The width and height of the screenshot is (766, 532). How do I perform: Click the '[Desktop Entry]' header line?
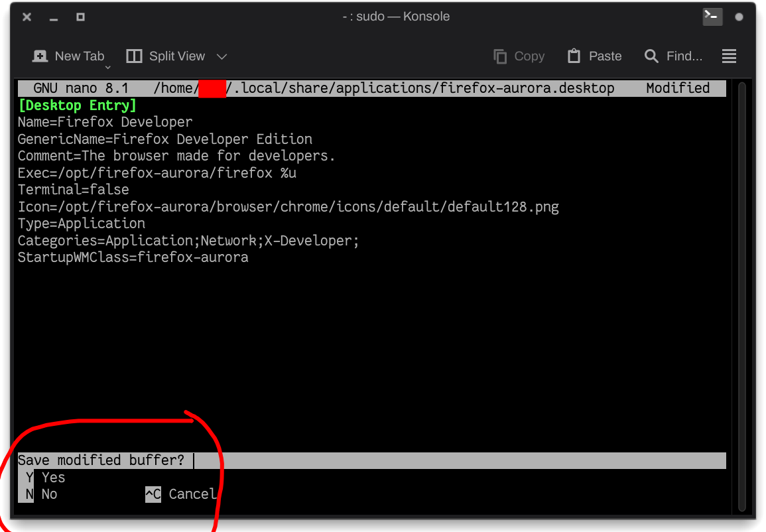pyautogui.click(x=77, y=105)
